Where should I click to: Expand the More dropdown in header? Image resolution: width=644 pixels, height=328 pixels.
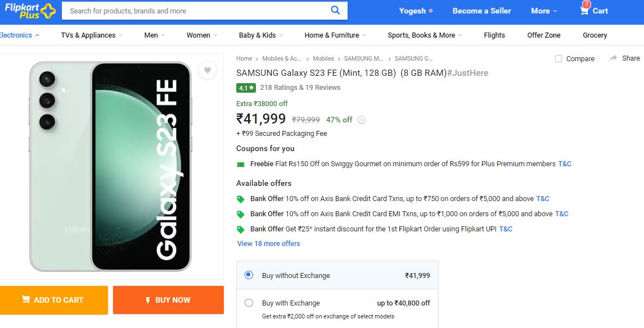pos(544,11)
